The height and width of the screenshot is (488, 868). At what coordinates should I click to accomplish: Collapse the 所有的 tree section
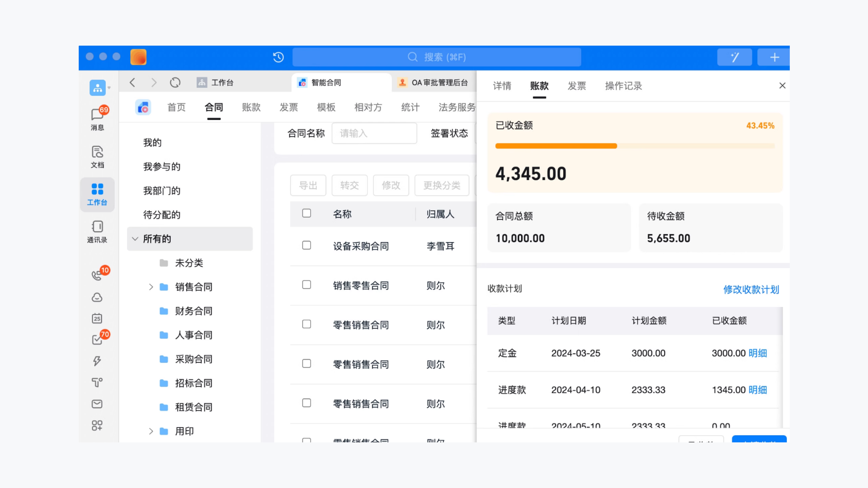tap(135, 239)
